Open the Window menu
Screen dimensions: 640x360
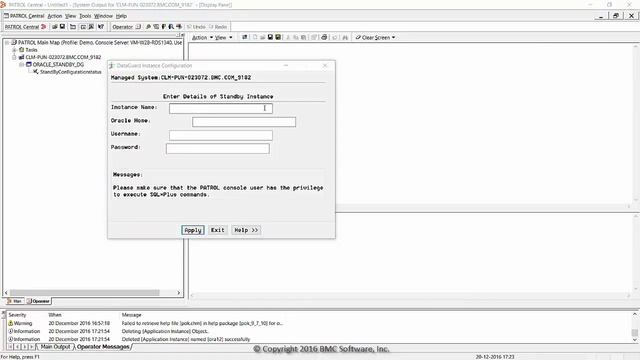tap(103, 16)
